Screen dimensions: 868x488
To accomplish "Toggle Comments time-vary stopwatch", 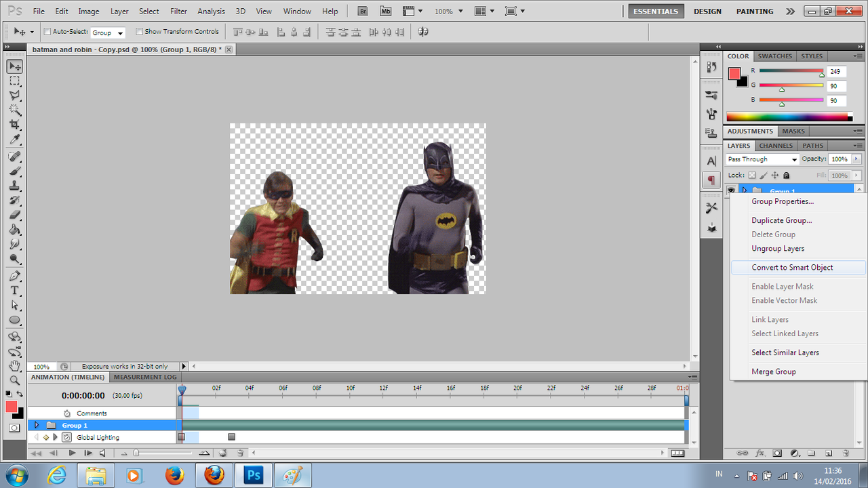I will [x=67, y=413].
